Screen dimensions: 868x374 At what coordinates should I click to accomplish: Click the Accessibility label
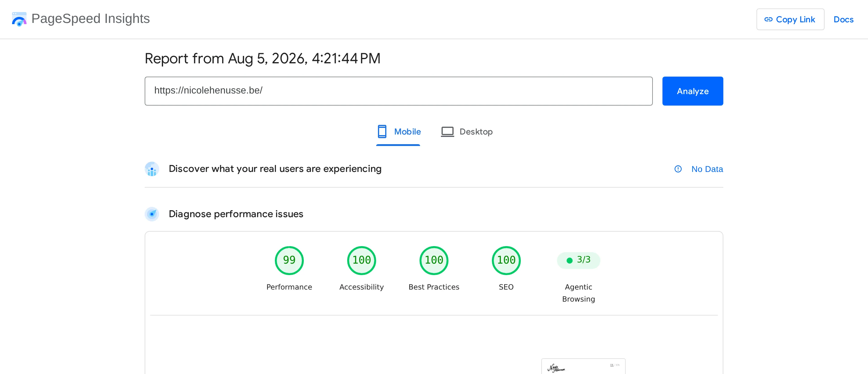pyautogui.click(x=361, y=287)
